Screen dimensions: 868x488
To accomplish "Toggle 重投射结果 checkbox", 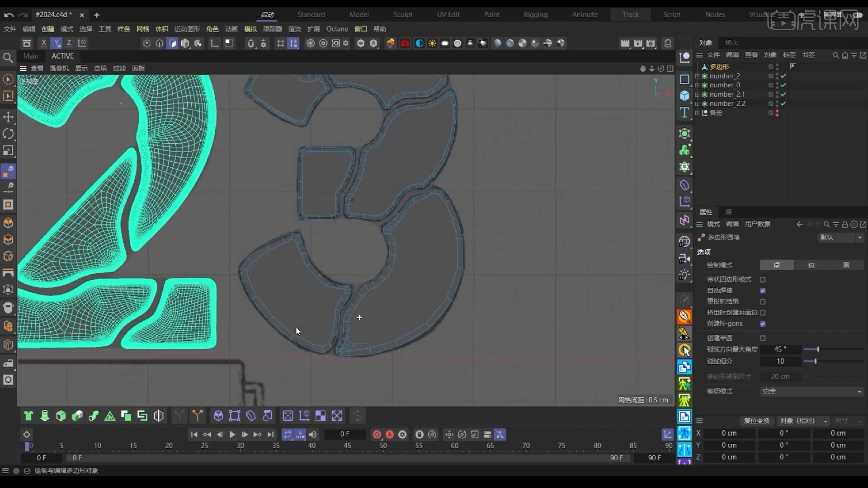I will (x=763, y=301).
